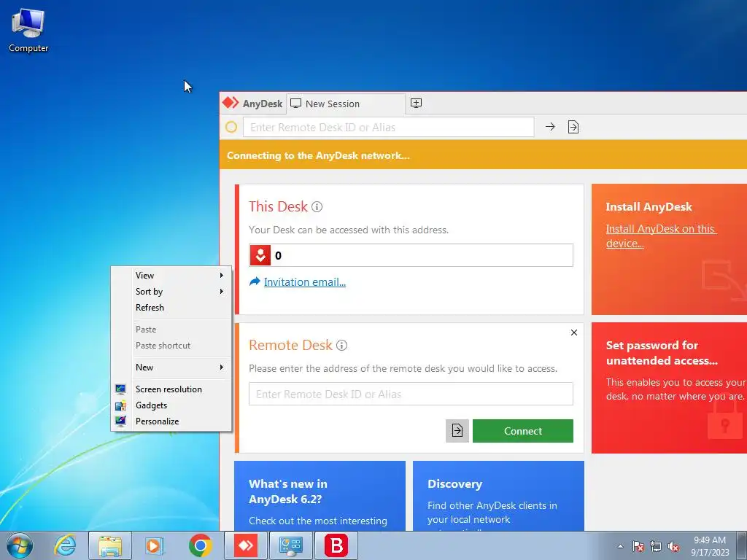Select the This Desk address field showing 0
The image size is (747, 560).
coord(411,255)
